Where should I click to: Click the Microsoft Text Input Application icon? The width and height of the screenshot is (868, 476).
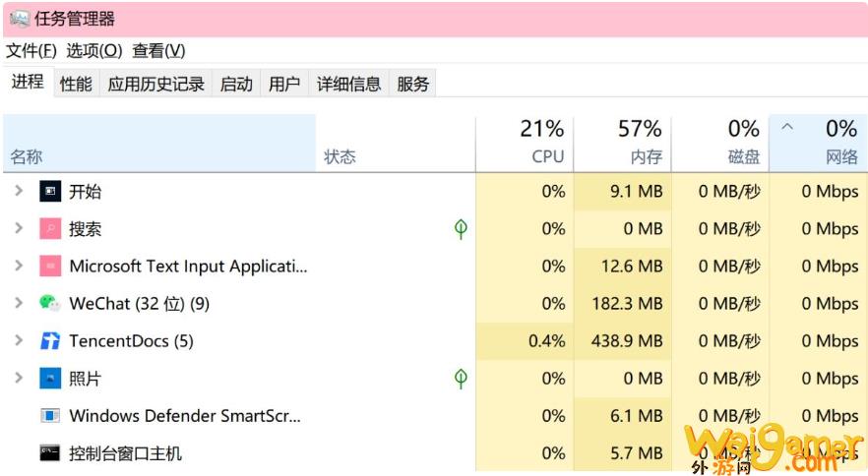(x=50, y=267)
